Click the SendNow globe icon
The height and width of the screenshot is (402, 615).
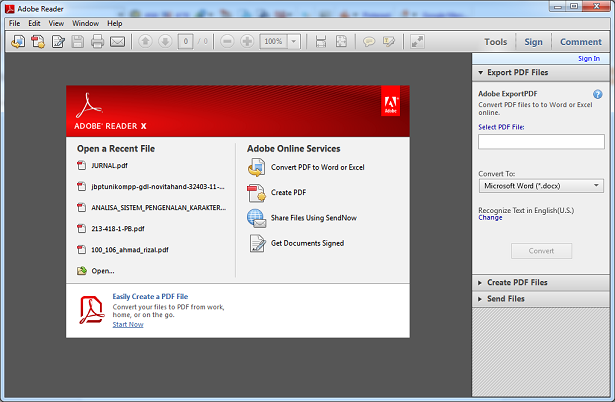coord(257,218)
